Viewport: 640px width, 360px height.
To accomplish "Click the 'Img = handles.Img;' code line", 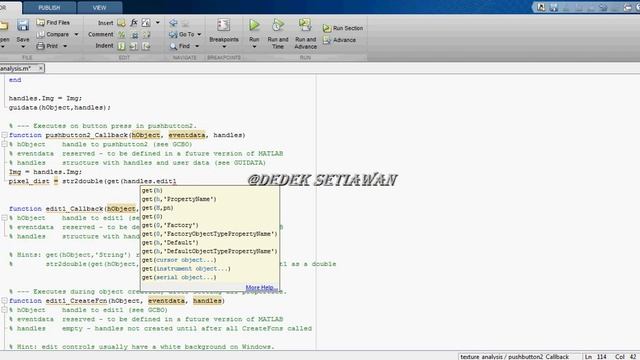I will tap(45, 172).
